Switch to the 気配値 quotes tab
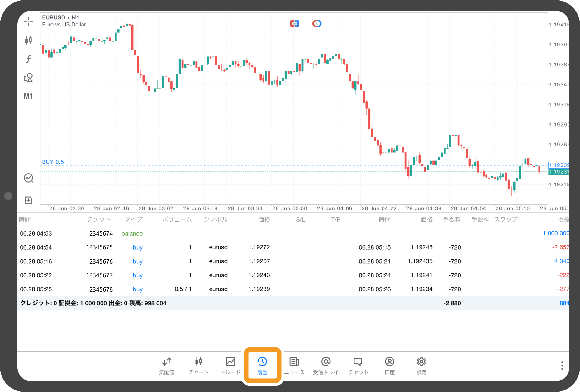The height and width of the screenshot is (392, 580). click(167, 365)
